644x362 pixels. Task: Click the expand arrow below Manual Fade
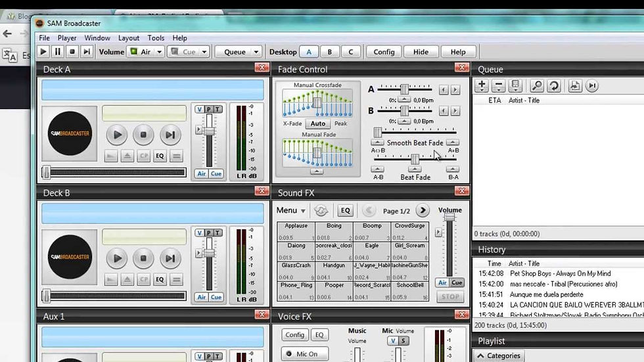point(316,171)
